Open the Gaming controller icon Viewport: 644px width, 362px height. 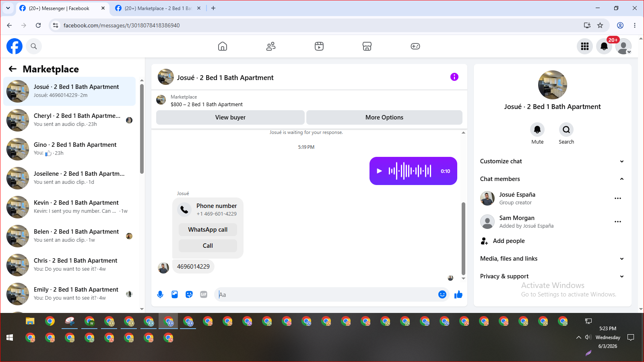[415, 46]
